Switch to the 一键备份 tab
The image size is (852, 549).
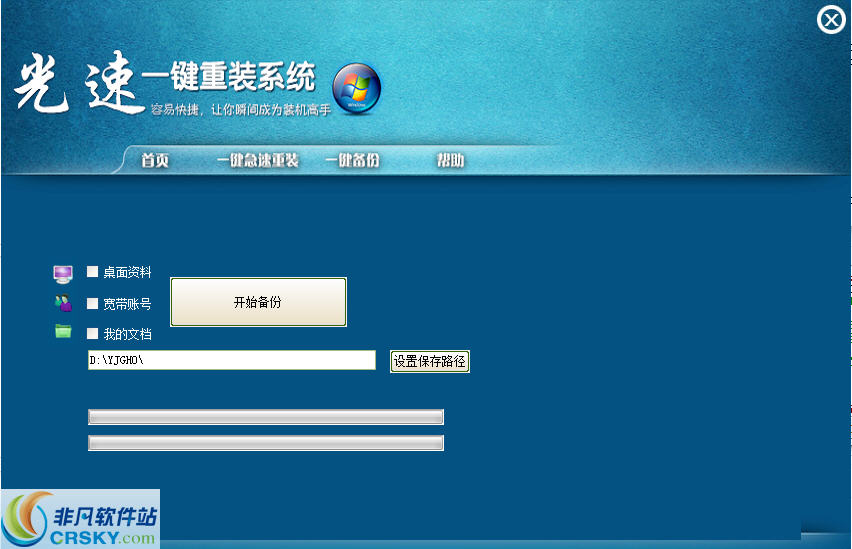[352, 160]
